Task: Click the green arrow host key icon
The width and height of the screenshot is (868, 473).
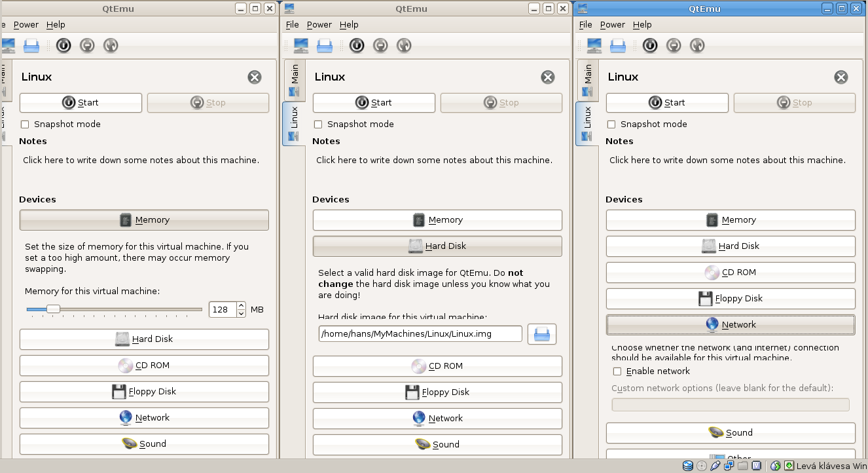Action: (789, 466)
